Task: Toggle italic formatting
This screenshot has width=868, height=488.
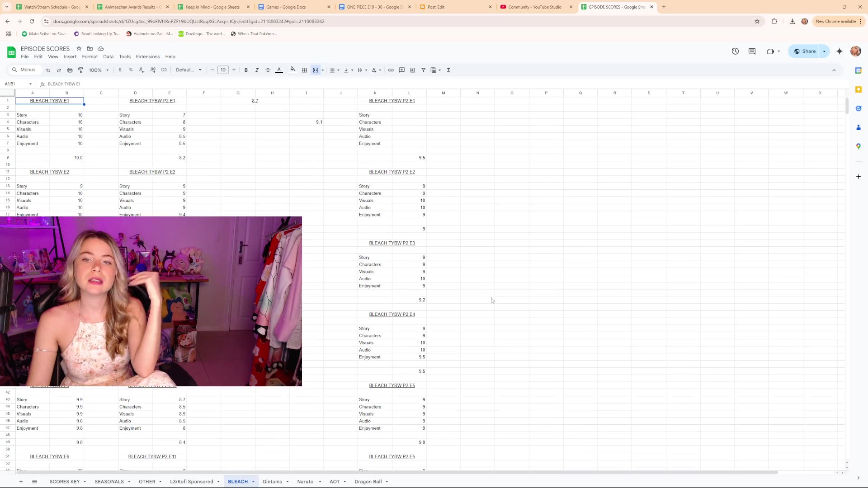Action: coord(257,70)
